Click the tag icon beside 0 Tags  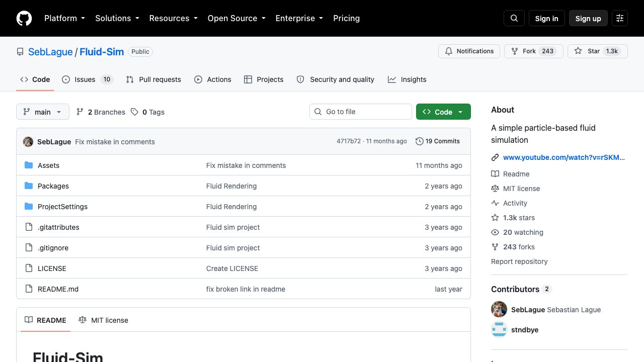[134, 112]
